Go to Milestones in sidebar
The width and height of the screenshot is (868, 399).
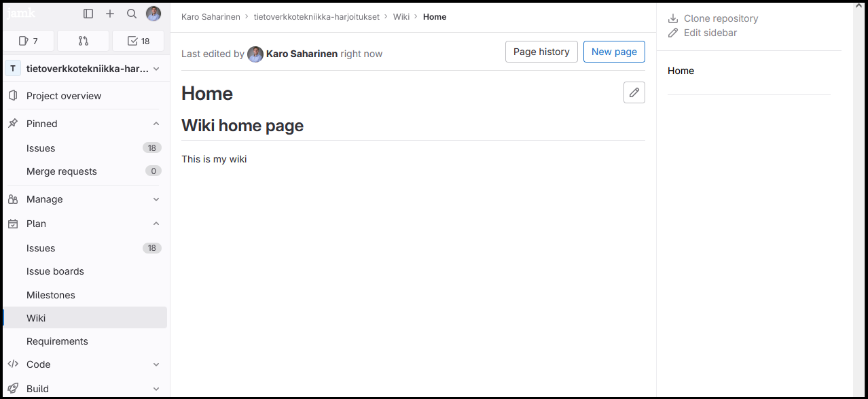(x=51, y=295)
